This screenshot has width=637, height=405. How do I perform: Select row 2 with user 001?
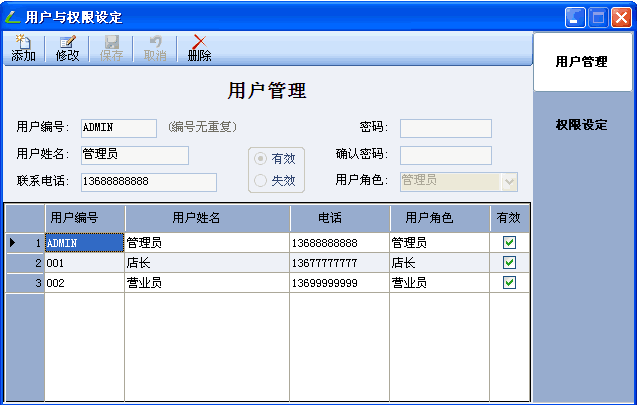click(84, 263)
